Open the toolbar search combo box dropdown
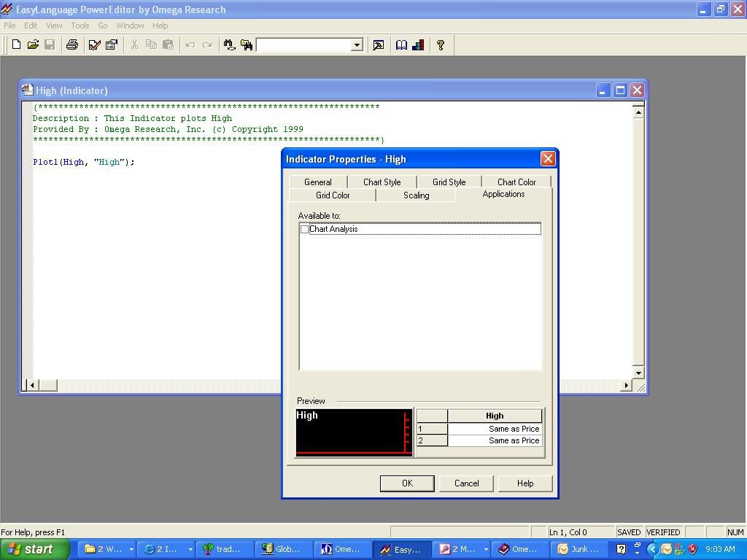The image size is (747, 560). point(357,45)
